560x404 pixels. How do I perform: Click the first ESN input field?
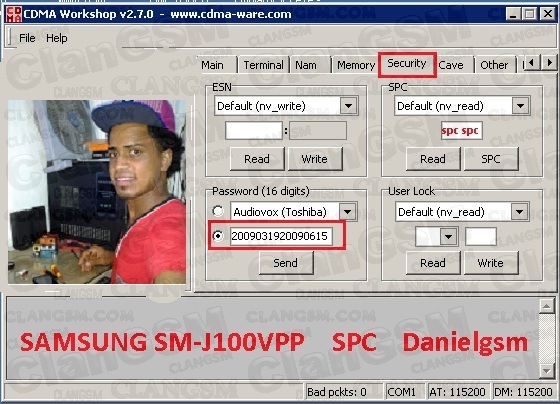[254, 131]
